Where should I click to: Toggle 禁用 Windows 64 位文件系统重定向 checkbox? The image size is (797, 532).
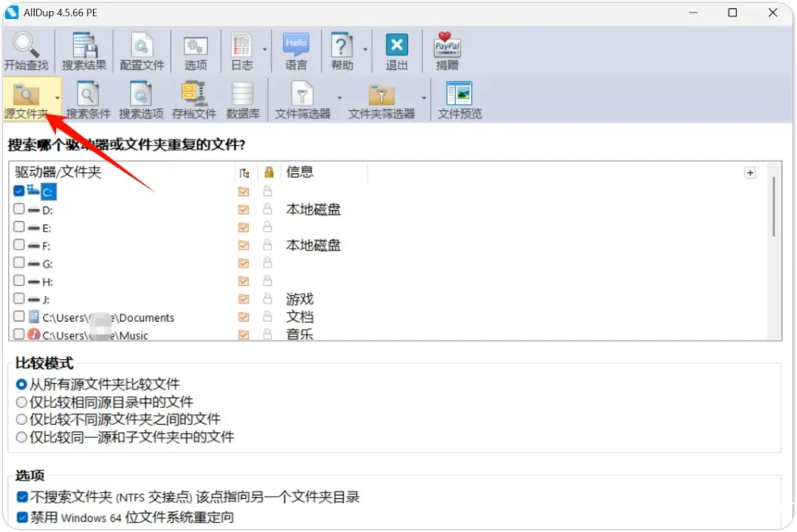22,517
